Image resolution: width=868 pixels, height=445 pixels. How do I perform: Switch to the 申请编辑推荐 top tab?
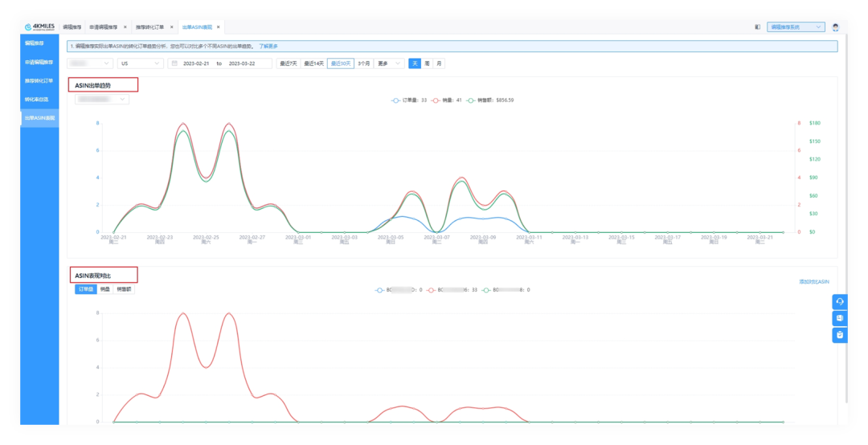pyautogui.click(x=104, y=27)
